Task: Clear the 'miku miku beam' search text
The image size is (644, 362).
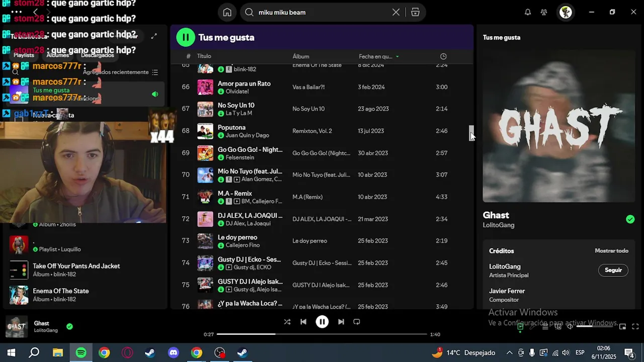Action: 396,12
